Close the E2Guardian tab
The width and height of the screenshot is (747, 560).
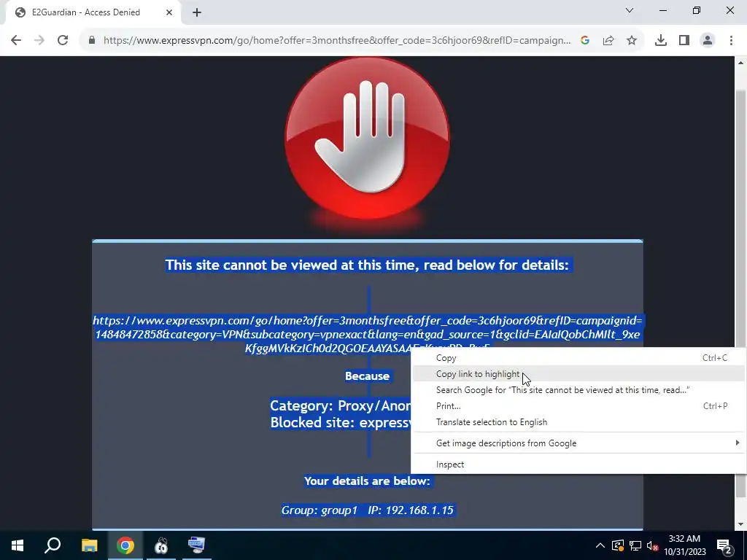[169, 12]
